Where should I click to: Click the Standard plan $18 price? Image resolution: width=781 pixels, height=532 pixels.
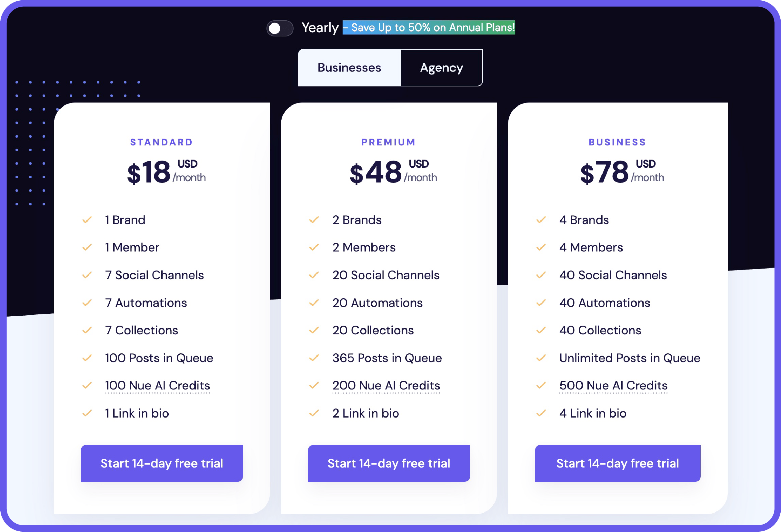tap(149, 172)
